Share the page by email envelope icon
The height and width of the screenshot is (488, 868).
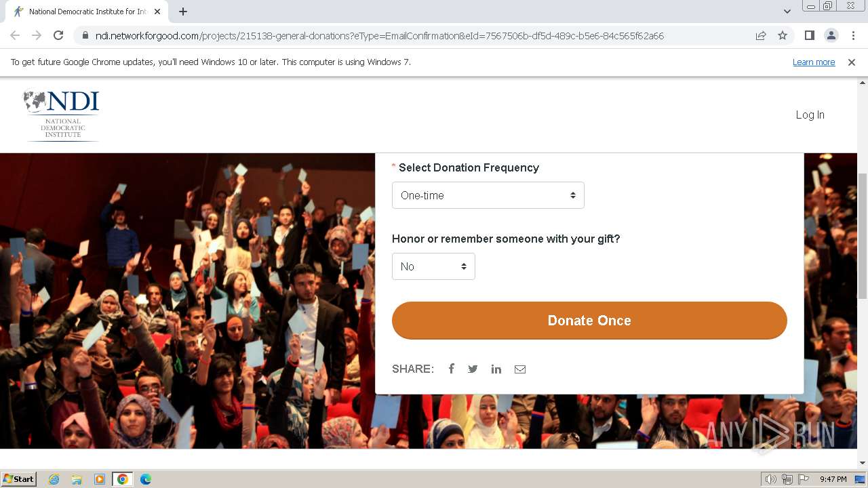point(520,369)
